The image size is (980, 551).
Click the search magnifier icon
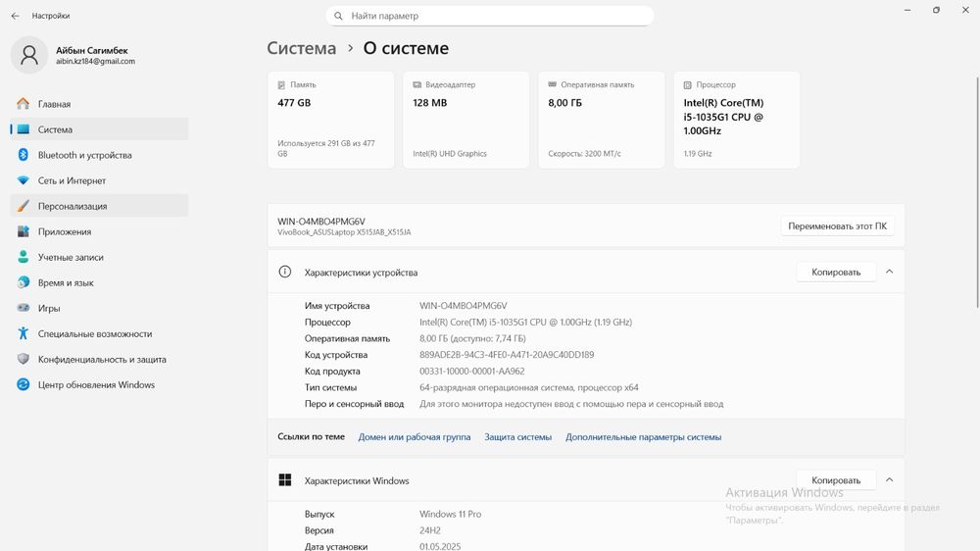coord(339,16)
